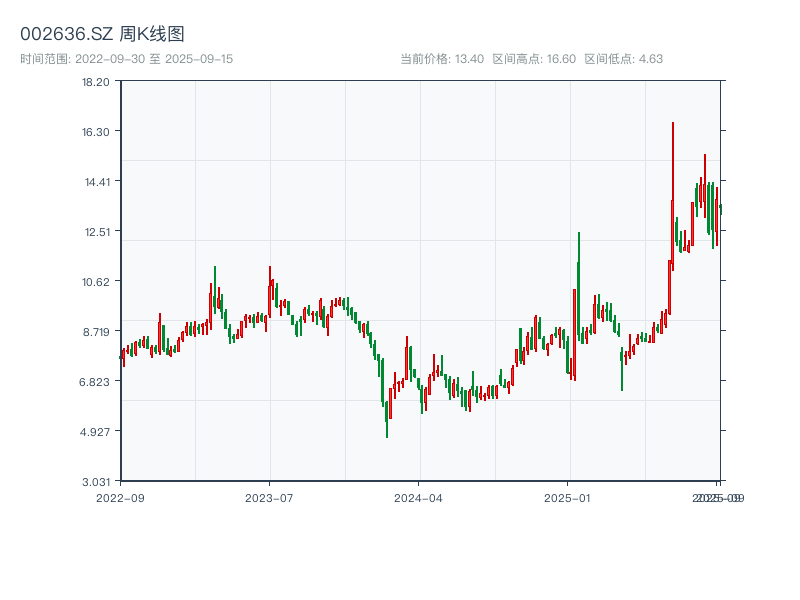The width and height of the screenshot is (800, 600).
Task: Click y-axis value 12.51
Action: click(x=97, y=232)
